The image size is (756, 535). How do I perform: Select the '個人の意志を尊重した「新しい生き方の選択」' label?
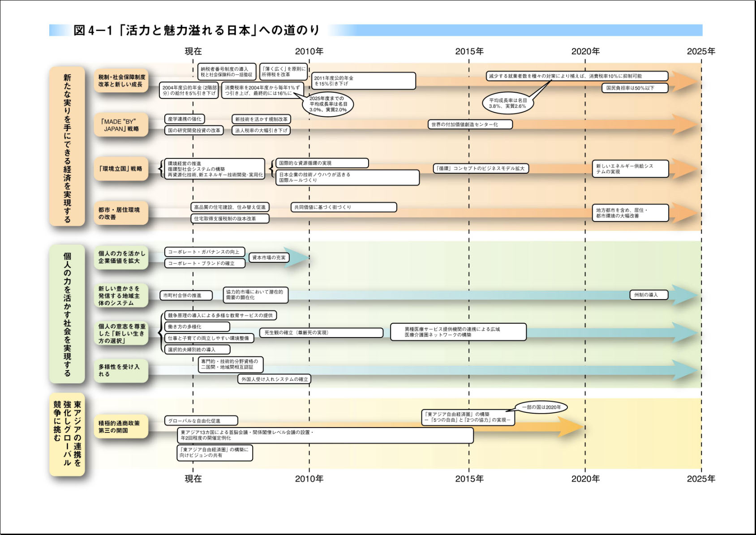pyautogui.click(x=121, y=334)
